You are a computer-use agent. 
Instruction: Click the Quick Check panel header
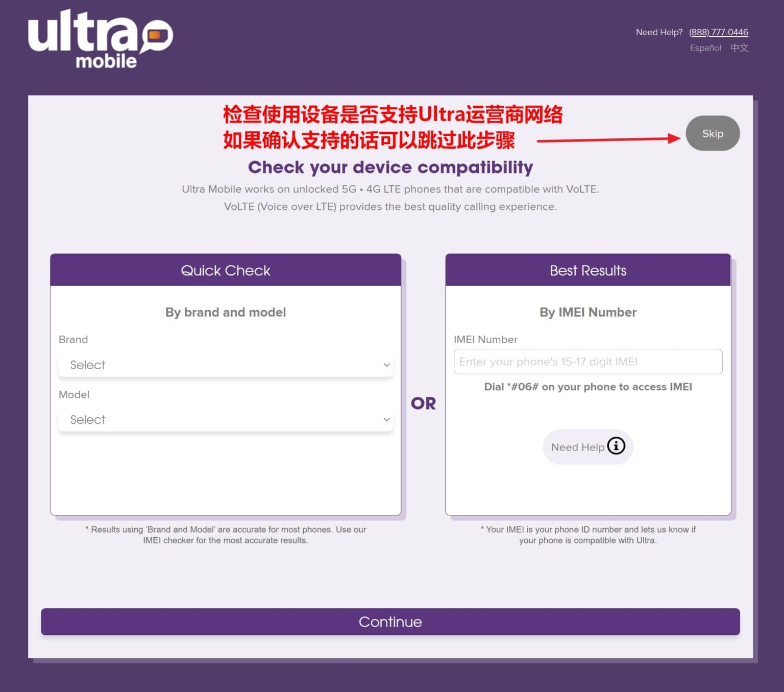pyautogui.click(x=226, y=270)
